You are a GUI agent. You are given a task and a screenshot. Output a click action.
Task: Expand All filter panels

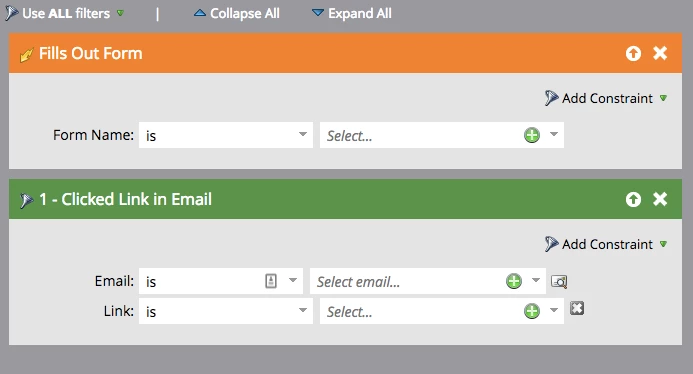tap(352, 13)
